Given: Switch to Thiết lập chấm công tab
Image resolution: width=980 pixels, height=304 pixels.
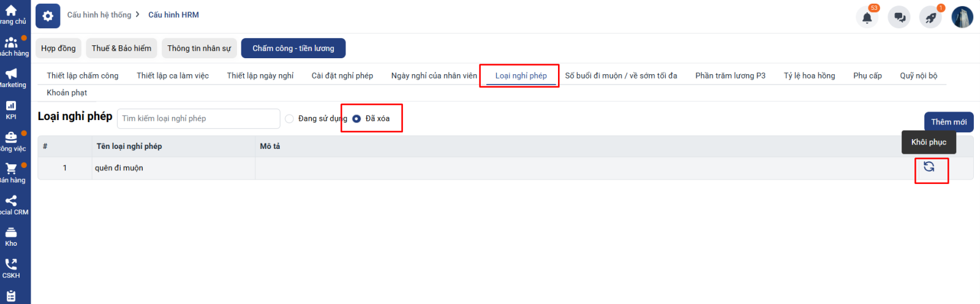Looking at the screenshot, I should pos(83,76).
